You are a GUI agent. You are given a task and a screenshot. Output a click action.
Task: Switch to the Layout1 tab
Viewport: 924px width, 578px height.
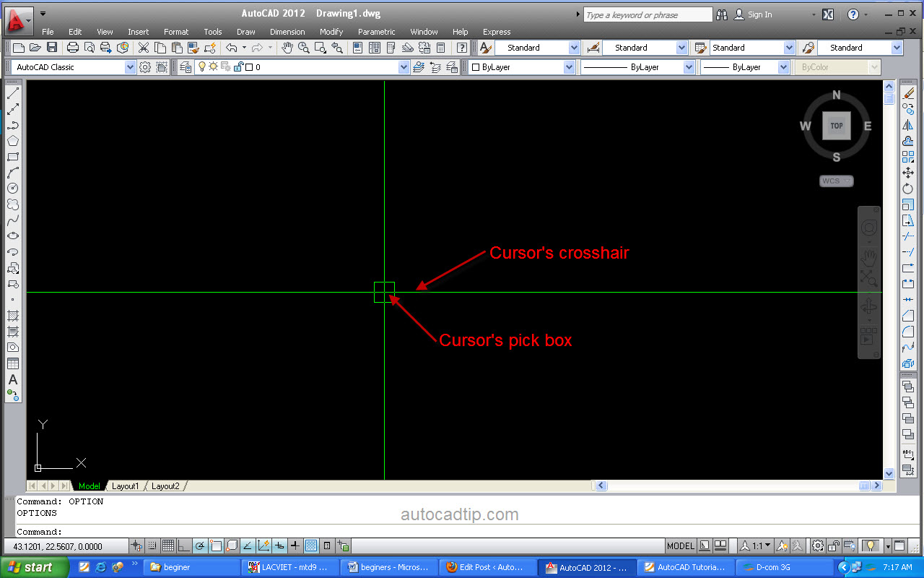pyautogui.click(x=125, y=486)
